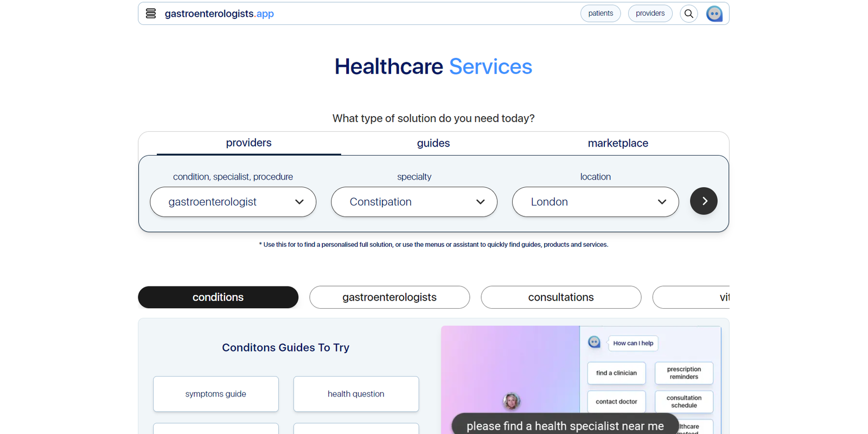Open the Constipation specialty dropdown
Viewport: 868px width, 434px height.
tap(414, 202)
